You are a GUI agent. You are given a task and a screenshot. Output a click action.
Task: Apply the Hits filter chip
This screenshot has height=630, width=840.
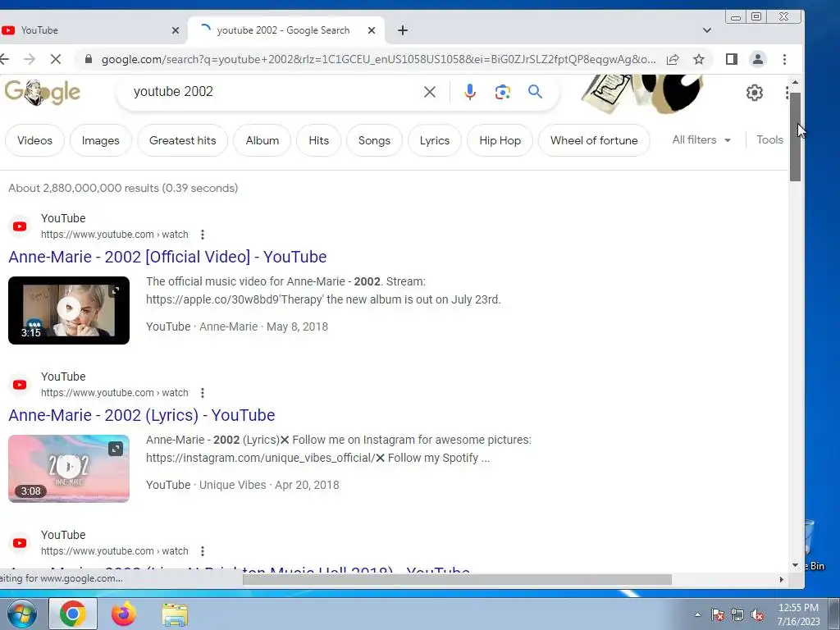coord(319,140)
